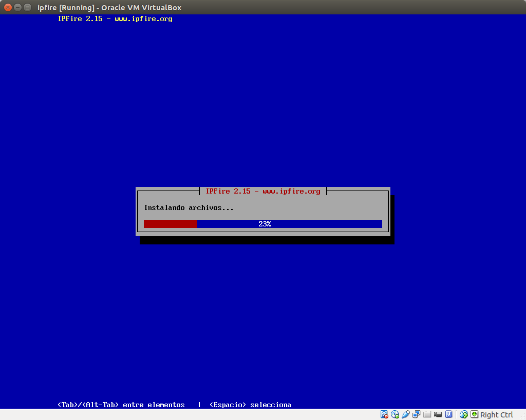Click the IPFire banner at top of screen
Image resolution: width=526 pixels, height=420 pixels.
tap(115, 18)
